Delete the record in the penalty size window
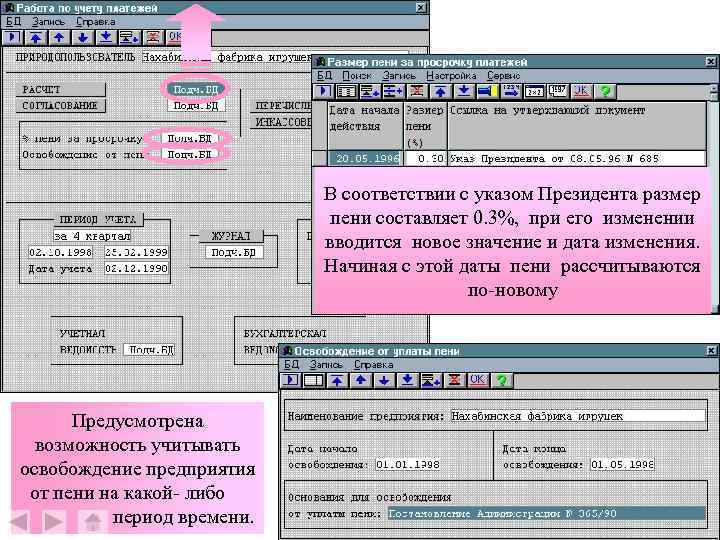This screenshot has height=540, width=720. click(x=416, y=91)
